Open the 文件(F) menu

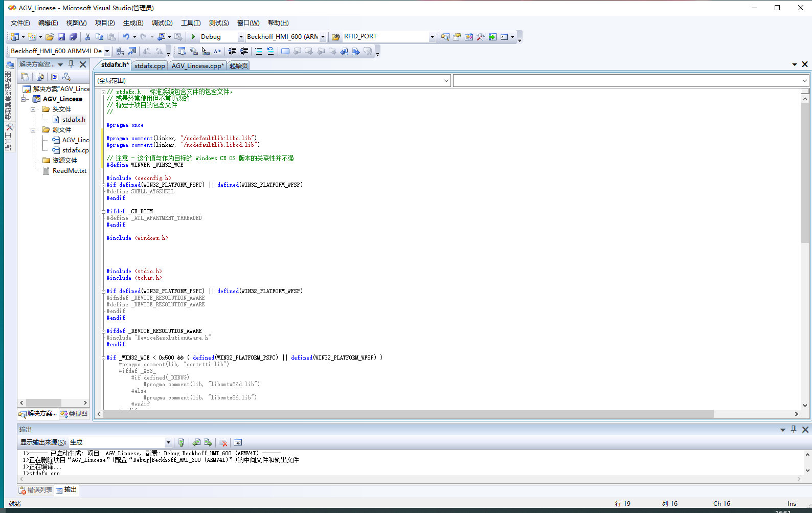[20, 23]
